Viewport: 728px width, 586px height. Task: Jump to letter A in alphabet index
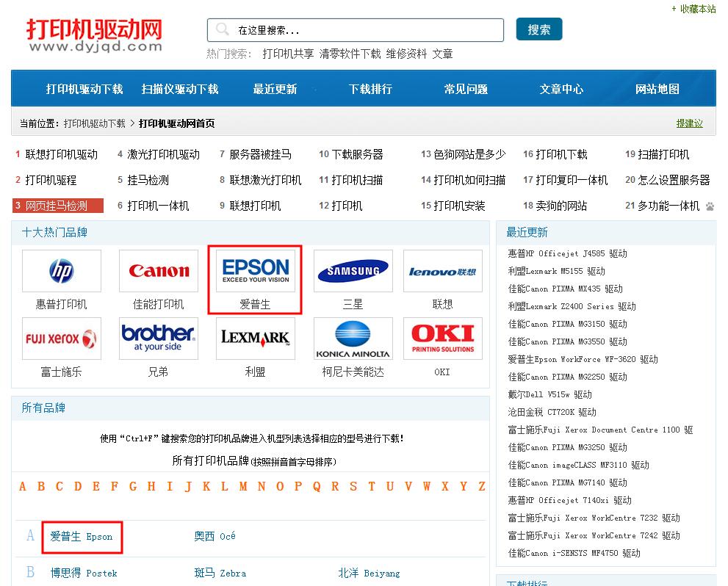[x=23, y=486]
